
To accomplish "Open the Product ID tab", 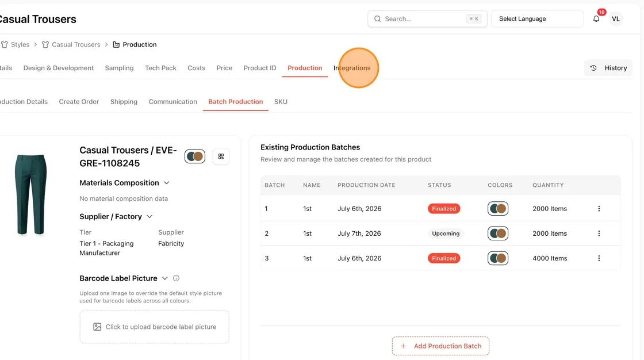I will point(259,68).
